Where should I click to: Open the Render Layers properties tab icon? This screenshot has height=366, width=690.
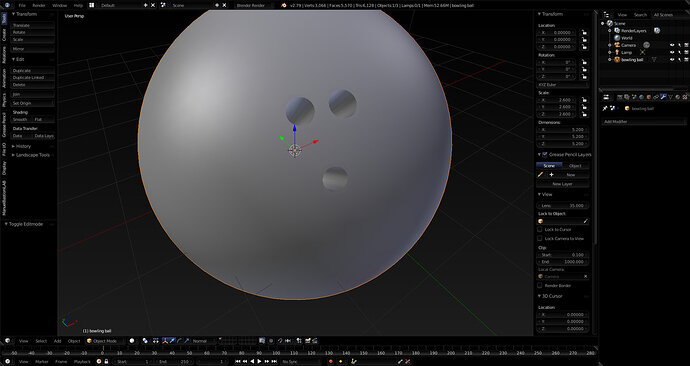coord(627,97)
